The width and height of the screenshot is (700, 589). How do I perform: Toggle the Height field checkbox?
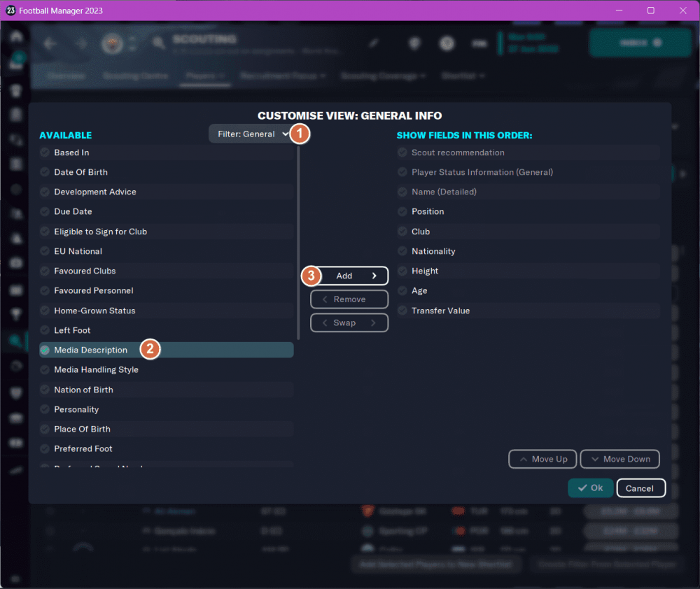(402, 271)
